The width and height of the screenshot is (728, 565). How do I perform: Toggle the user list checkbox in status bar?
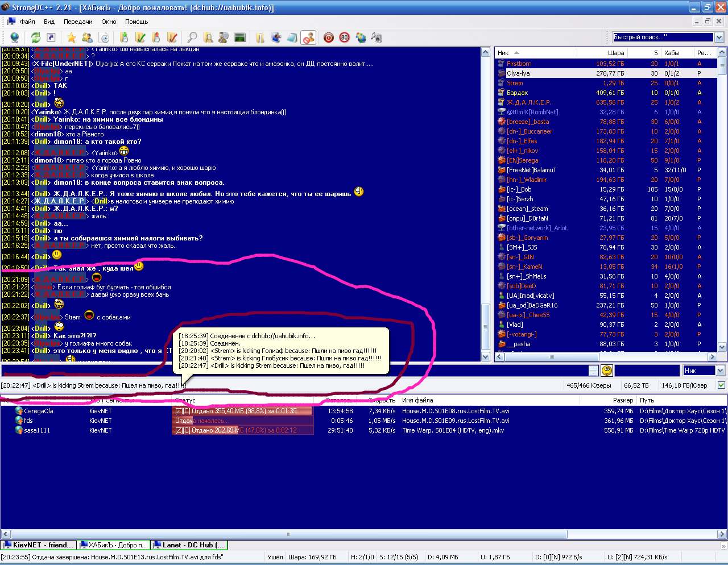click(x=721, y=385)
